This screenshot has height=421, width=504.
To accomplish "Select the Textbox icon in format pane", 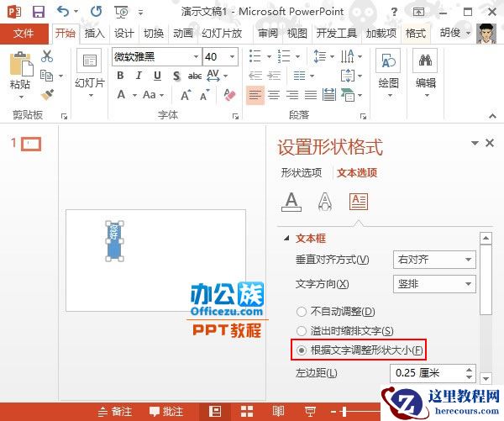I will [359, 202].
